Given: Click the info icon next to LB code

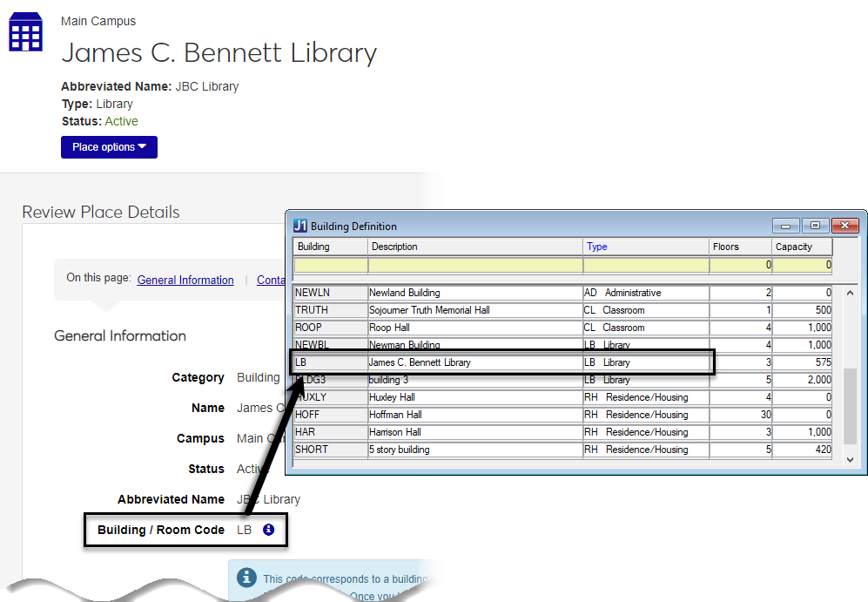Looking at the screenshot, I should (268, 530).
